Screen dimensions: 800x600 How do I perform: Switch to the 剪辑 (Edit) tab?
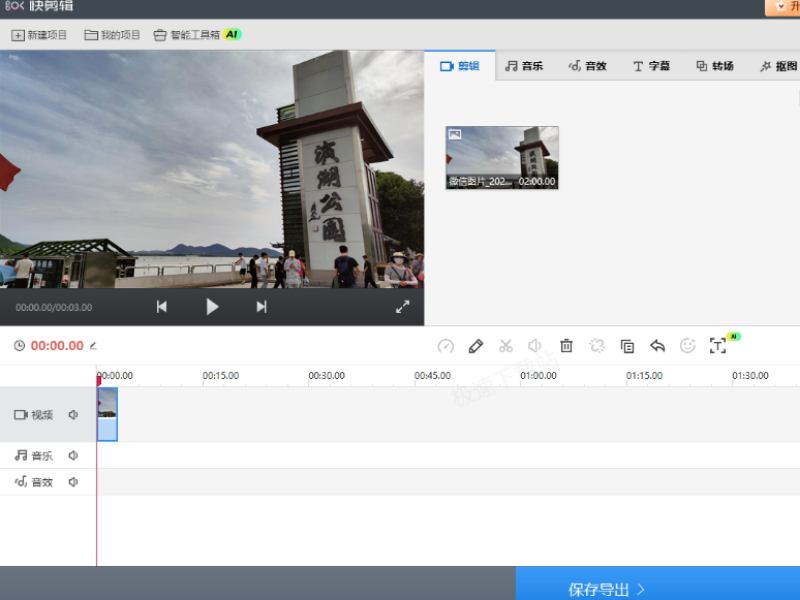(x=460, y=66)
